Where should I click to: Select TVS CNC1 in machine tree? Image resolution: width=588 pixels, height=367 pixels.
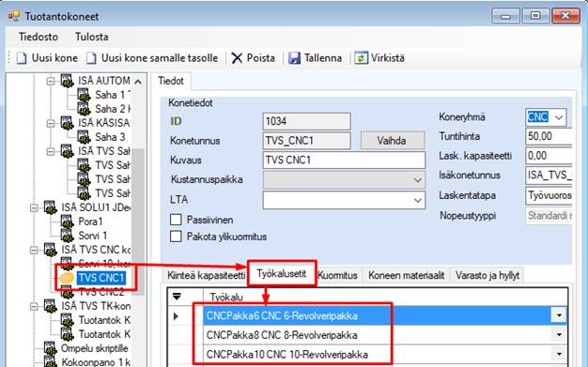(x=101, y=278)
